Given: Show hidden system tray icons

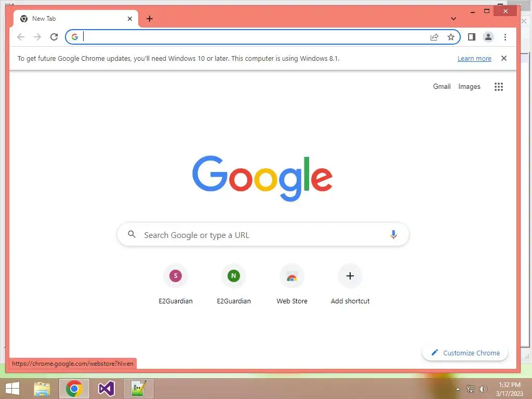Looking at the screenshot, I should pos(458,389).
